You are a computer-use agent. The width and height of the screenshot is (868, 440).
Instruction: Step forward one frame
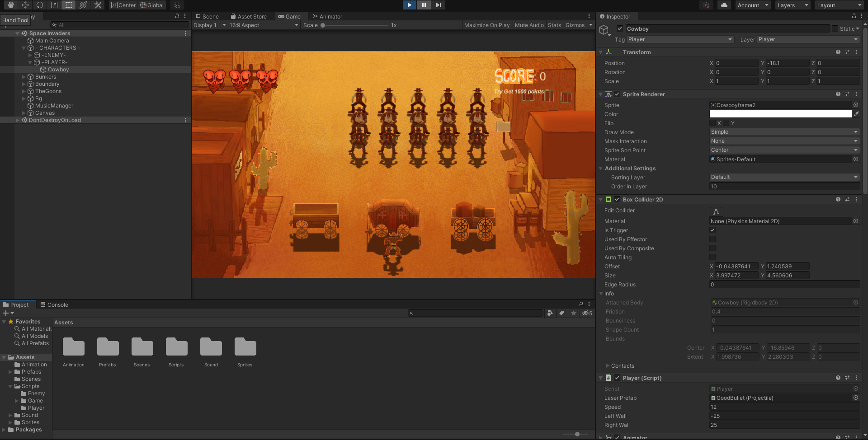click(x=438, y=5)
